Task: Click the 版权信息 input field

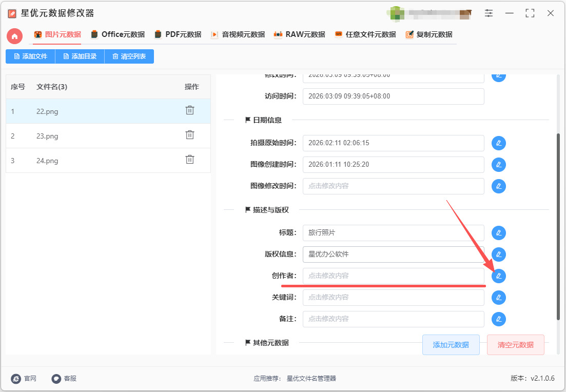Action: [394, 254]
